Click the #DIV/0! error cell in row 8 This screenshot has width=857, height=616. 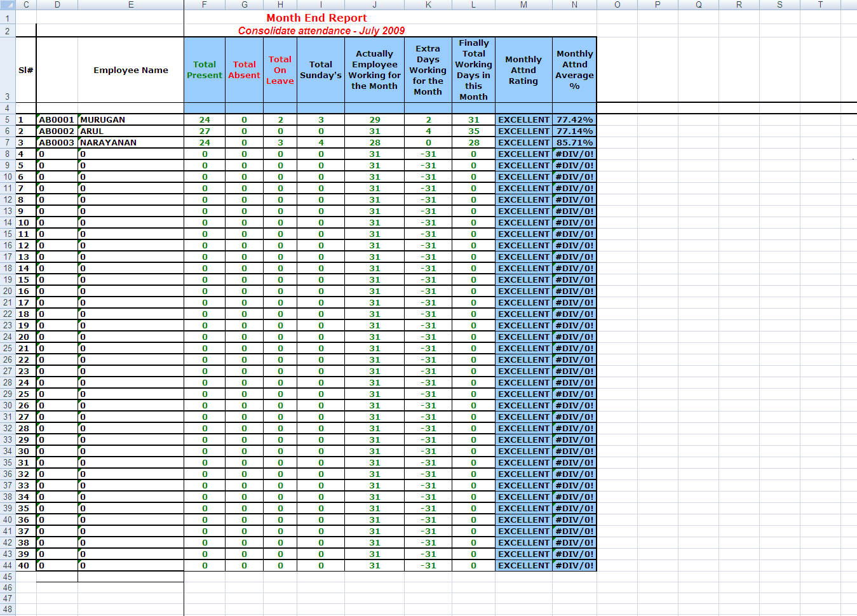[574, 154]
